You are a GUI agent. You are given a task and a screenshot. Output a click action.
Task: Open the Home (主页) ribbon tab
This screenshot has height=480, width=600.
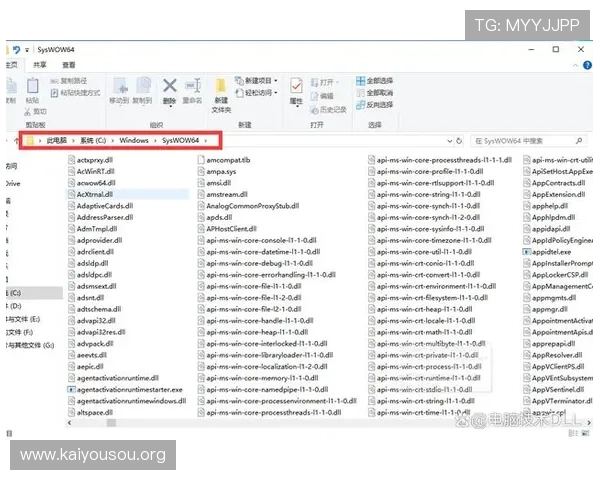(x=12, y=65)
